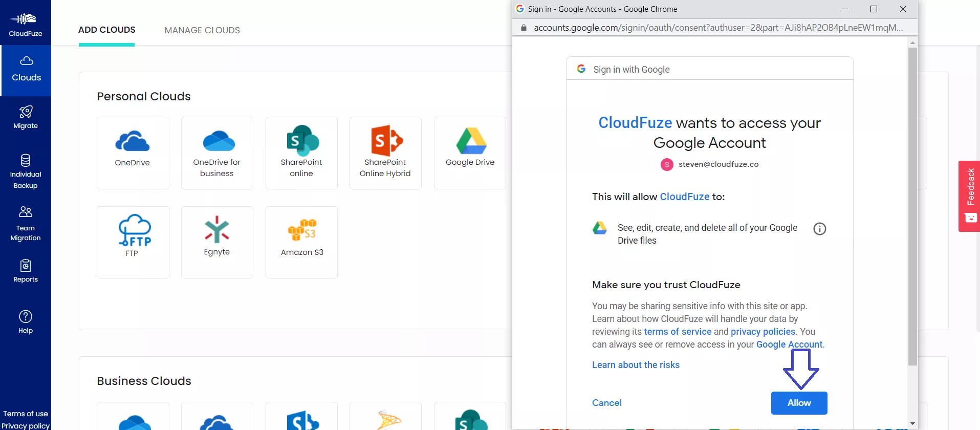Open Help in the sidebar
The height and width of the screenshot is (430, 980).
coord(26,322)
